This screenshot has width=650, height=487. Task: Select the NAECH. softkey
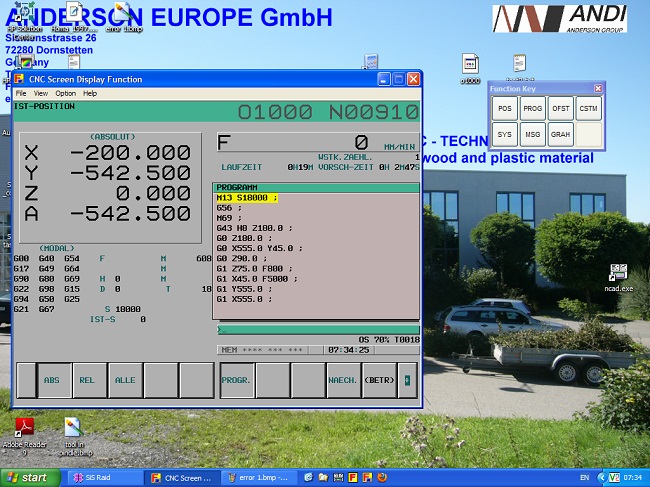[343, 380]
